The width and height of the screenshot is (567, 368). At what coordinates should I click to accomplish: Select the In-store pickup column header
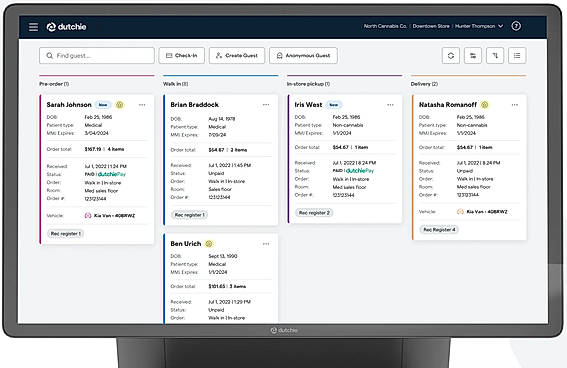click(x=308, y=84)
